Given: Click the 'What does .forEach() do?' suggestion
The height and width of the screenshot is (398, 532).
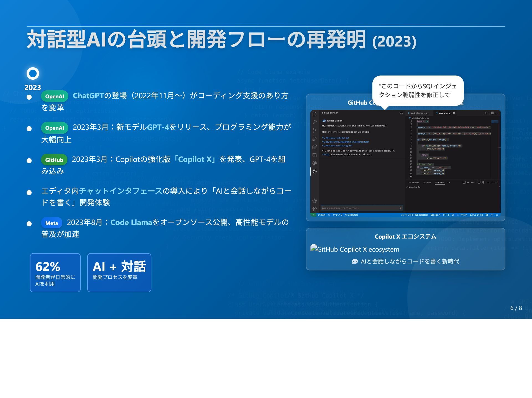Looking at the screenshot, I should point(336,138).
